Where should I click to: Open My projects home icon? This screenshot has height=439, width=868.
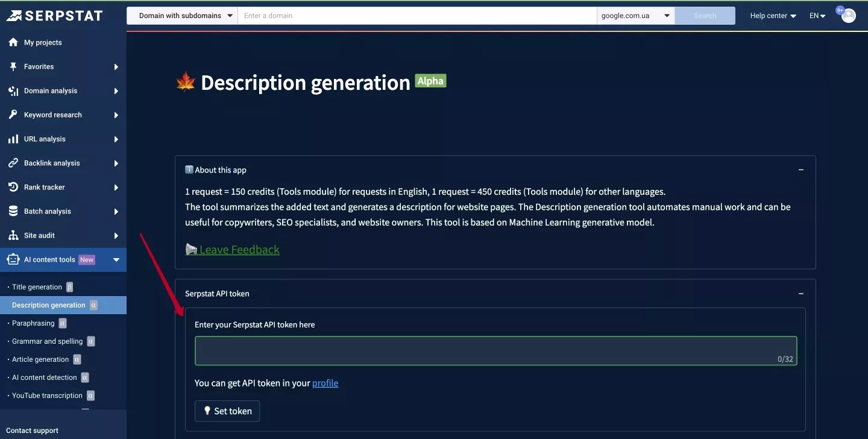(x=13, y=42)
